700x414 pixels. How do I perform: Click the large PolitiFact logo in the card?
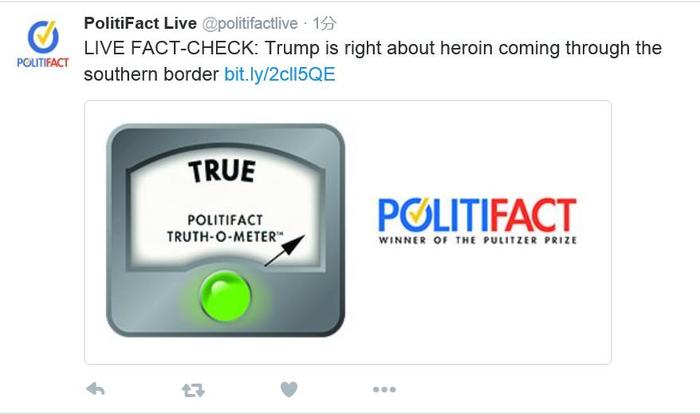[477, 221]
